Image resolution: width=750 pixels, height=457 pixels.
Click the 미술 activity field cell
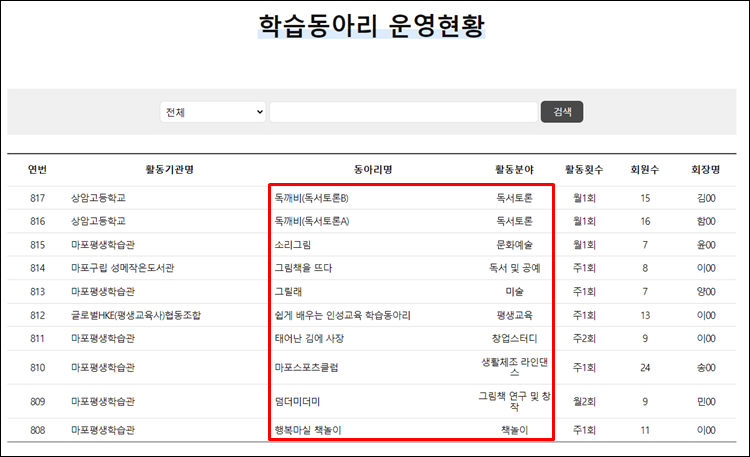[514, 291]
